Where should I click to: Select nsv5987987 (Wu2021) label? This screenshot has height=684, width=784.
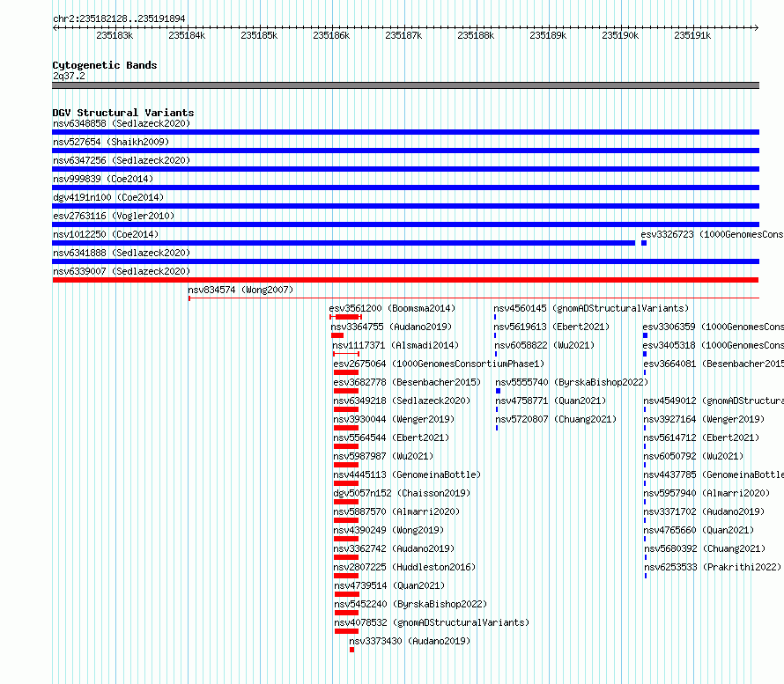(383, 456)
